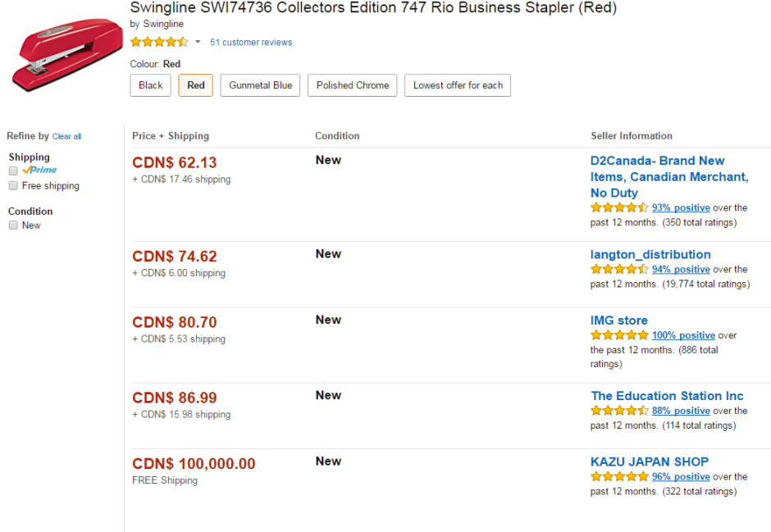The height and width of the screenshot is (532, 771).
Task: Open the rating breakdown dropdown arrow
Action: 198,42
